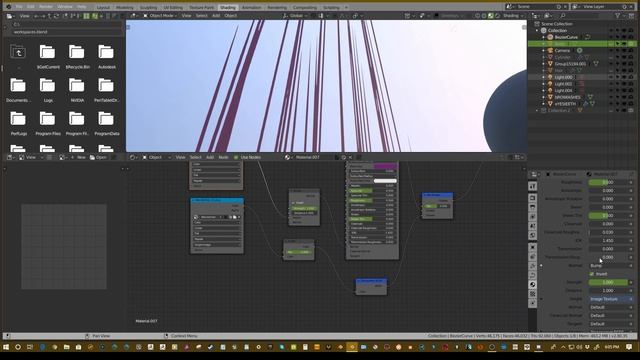The height and width of the screenshot is (360, 640).
Task: Expand the Collection tree item in outliner
Action: [x=537, y=31]
